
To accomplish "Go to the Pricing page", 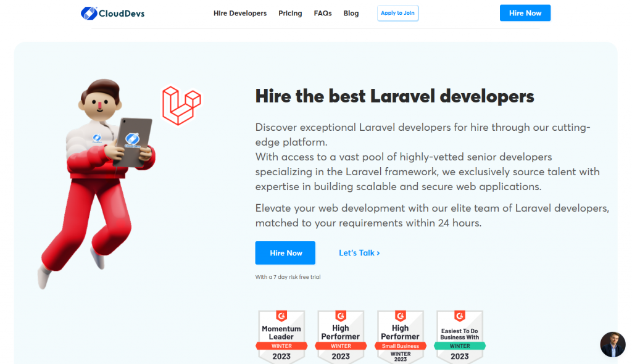I will click(x=290, y=13).
